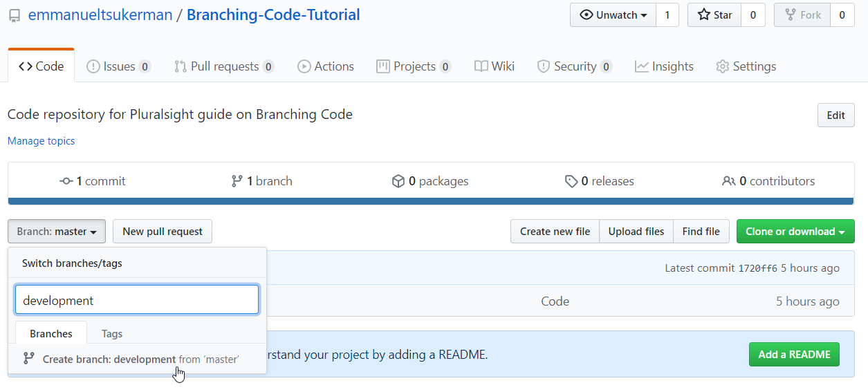The image size is (868, 392).
Task: Click the Upload files button
Action: (x=636, y=232)
